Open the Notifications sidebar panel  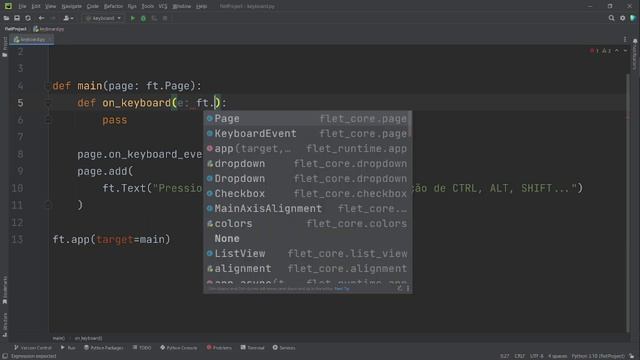635,54
